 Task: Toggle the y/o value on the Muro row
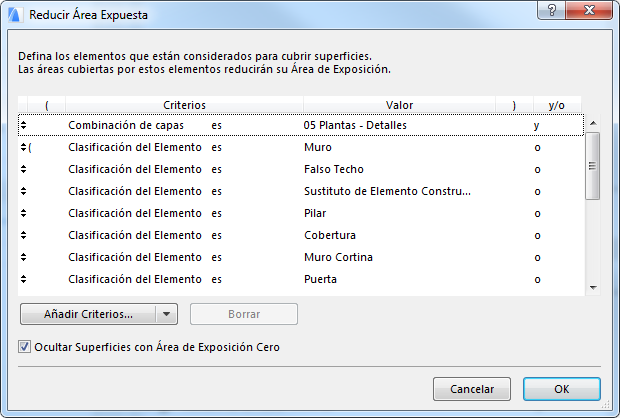click(537, 147)
